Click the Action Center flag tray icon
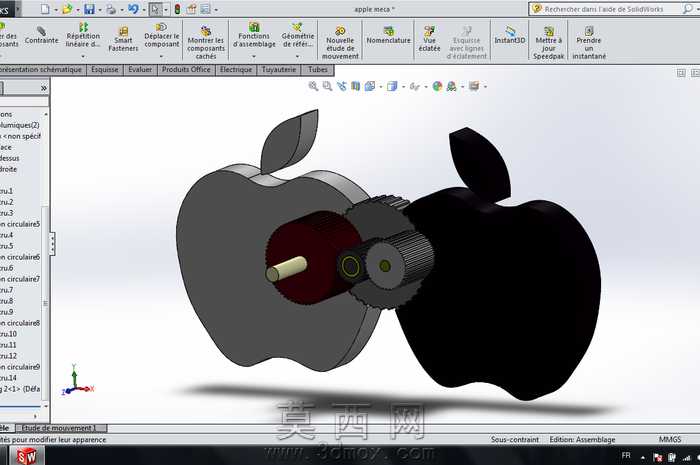700x465 pixels. pyautogui.click(x=658, y=457)
